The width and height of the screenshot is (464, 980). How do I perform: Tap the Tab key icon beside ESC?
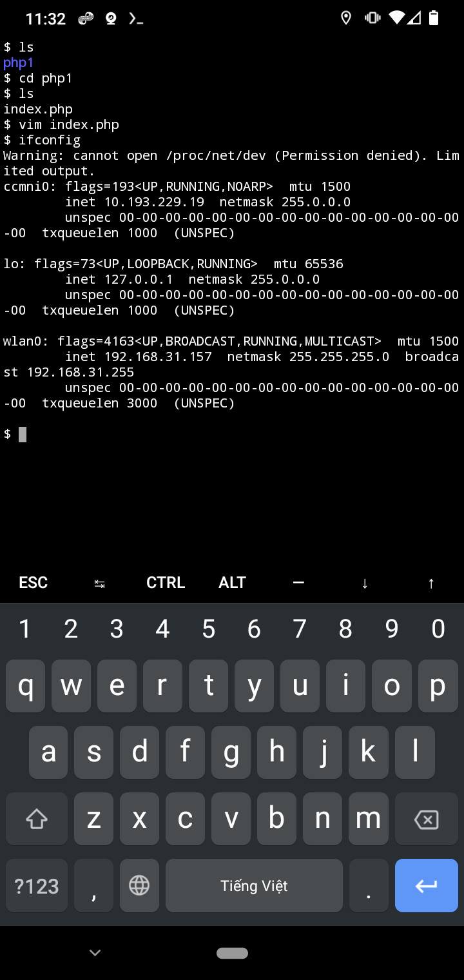coord(99,583)
